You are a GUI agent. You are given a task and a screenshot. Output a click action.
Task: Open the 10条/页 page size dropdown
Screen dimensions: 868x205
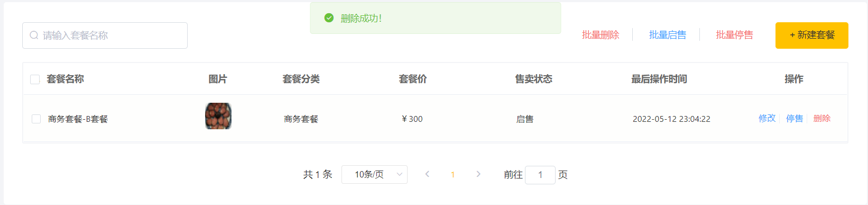(374, 174)
